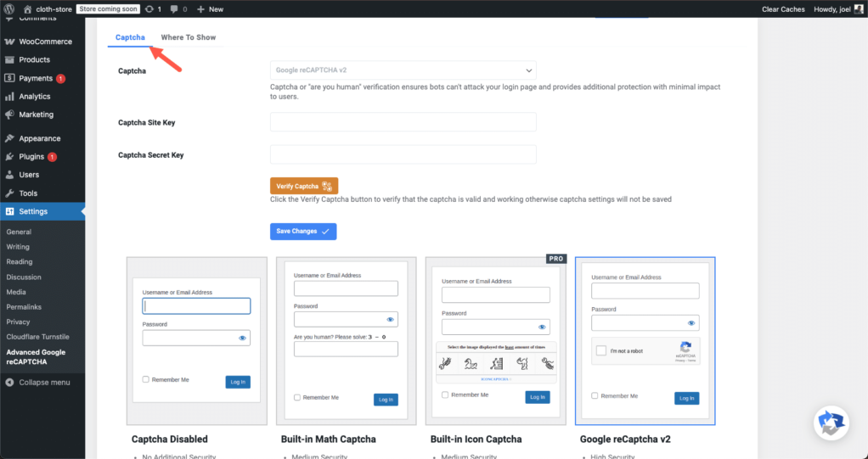The width and height of the screenshot is (868, 459).
Task: Open Analytics from the sidebar
Action: [x=35, y=97]
